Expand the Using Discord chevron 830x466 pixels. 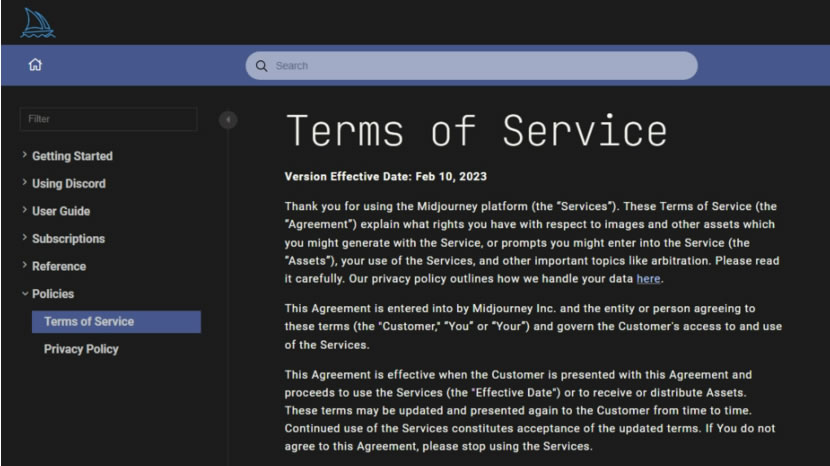[24, 182]
